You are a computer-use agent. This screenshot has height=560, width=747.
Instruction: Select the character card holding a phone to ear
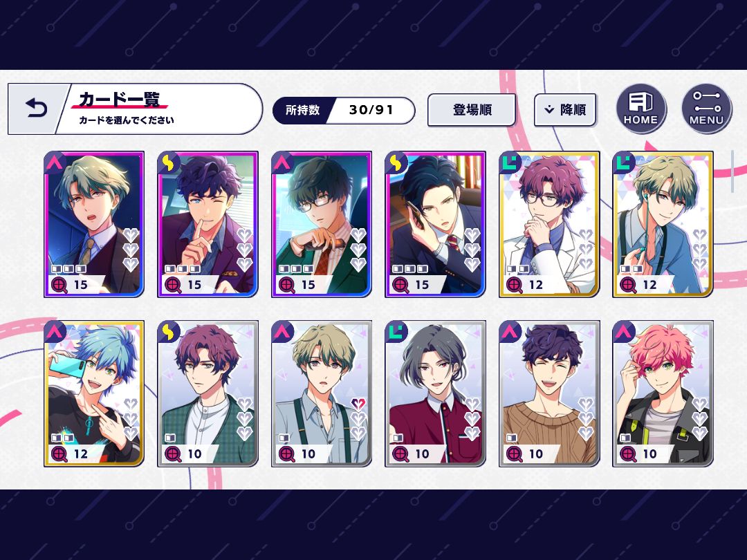tap(435, 224)
